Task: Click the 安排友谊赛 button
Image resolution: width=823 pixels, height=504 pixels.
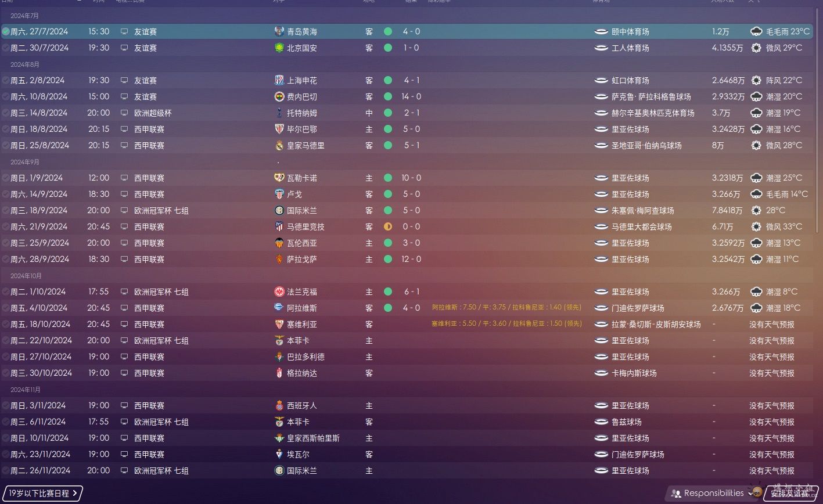Action: click(x=789, y=494)
